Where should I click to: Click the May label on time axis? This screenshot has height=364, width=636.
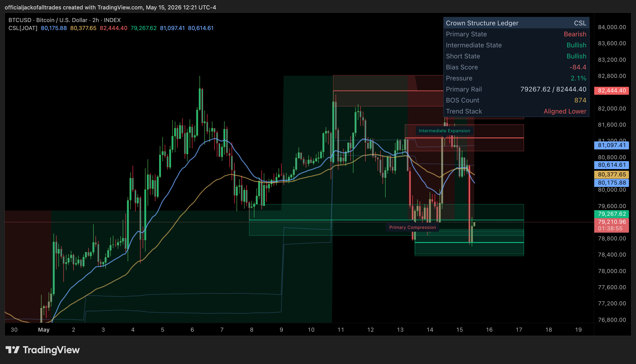pyautogui.click(x=44, y=330)
